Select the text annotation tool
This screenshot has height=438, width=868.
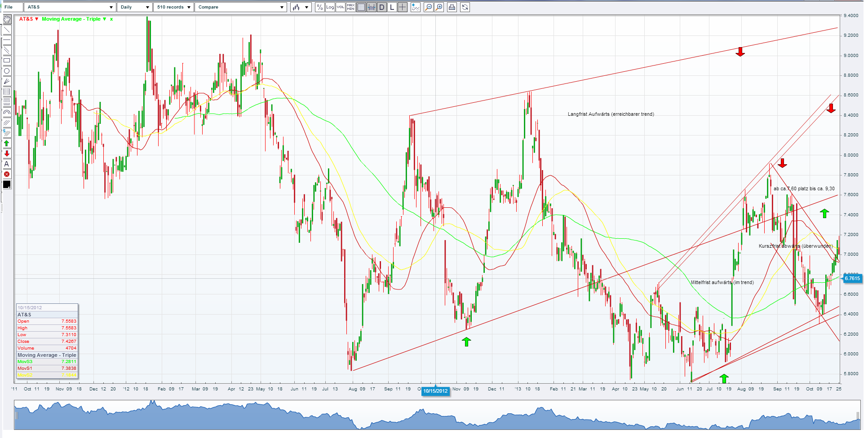click(7, 164)
